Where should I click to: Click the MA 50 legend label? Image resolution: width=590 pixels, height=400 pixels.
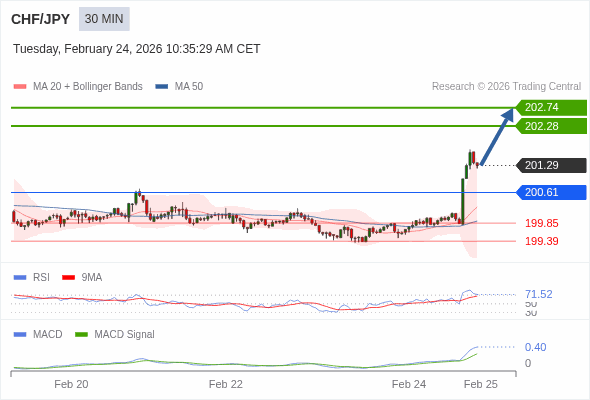[x=189, y=87]
